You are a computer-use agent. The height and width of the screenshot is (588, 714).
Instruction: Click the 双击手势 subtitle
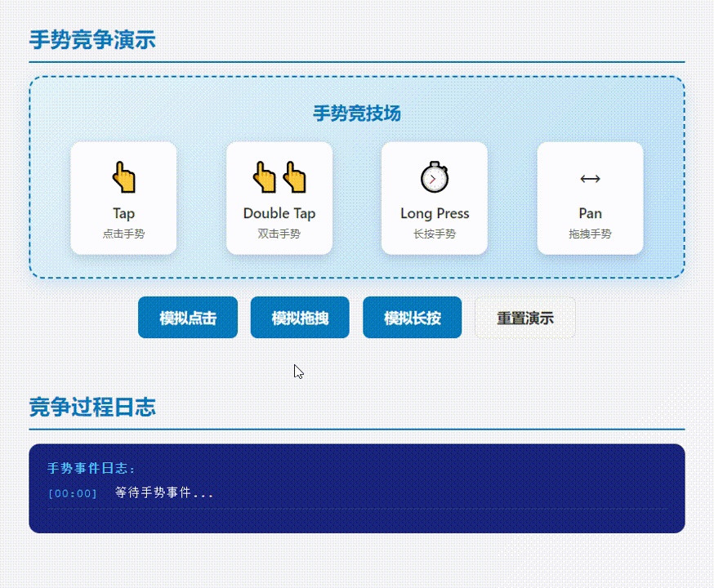279,234
